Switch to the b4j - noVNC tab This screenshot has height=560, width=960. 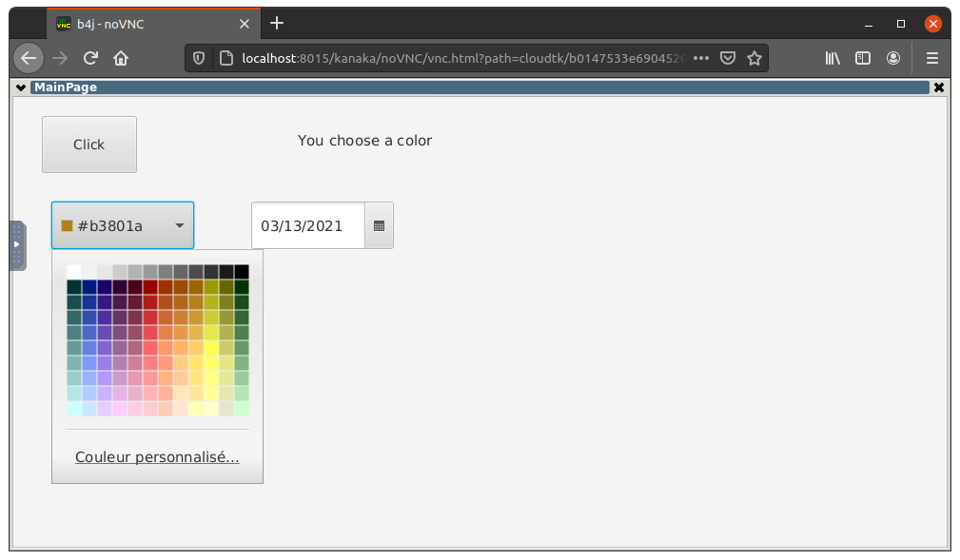pos(154,24)
